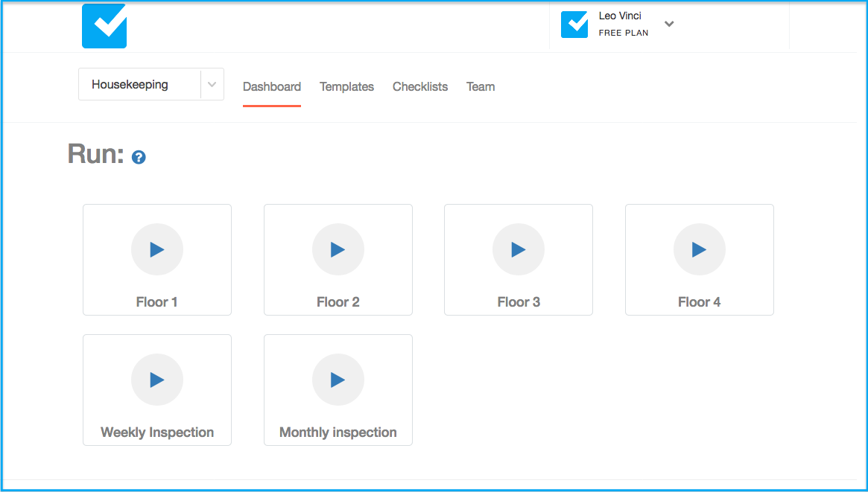Launch Floor 3 with its play icon
The image size is (868, 492).
(x=519, y=249)
